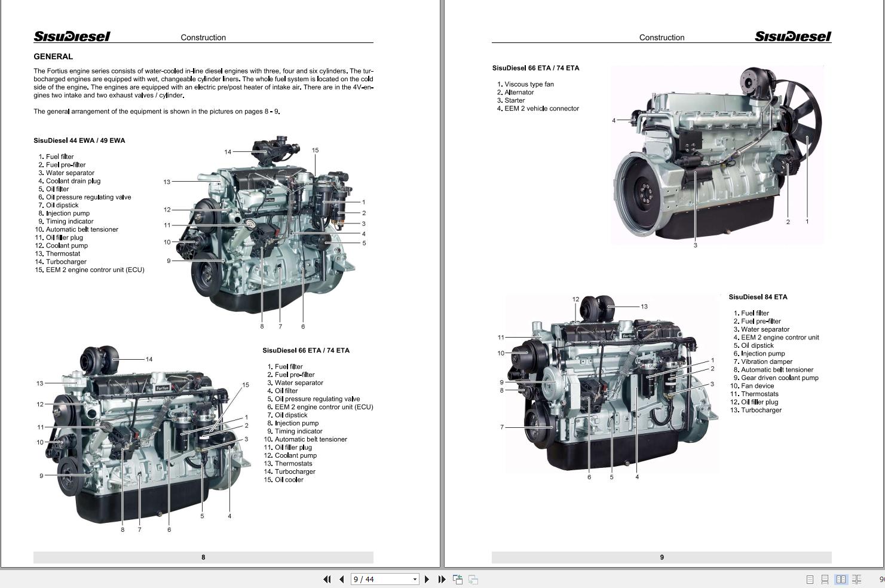Viewport: 885px width, 588px height.
Task: Click the list item '15. Oil cooler'
Action: [283, 479]
